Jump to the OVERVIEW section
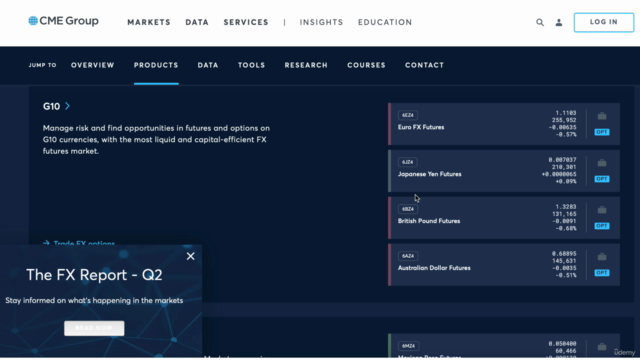This screenshot has height=360, width=640. point(93,65)
